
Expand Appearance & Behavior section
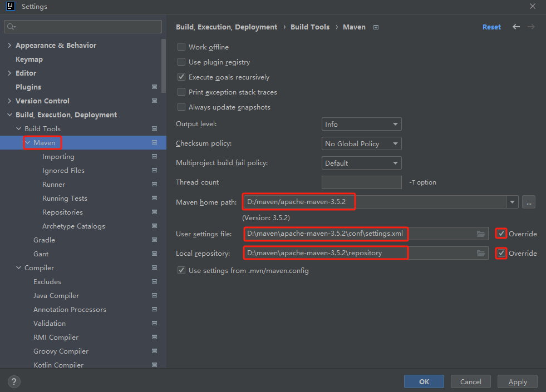(x=9, y=45)
